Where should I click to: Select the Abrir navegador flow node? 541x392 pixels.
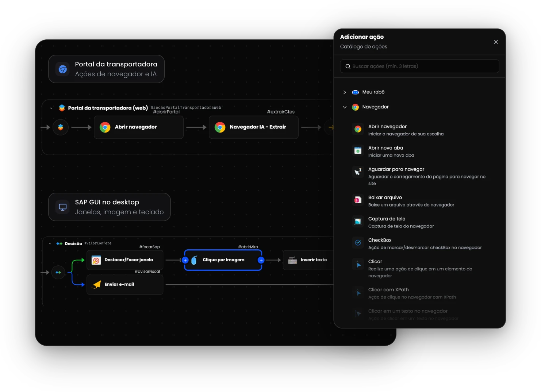click(139, 127)
